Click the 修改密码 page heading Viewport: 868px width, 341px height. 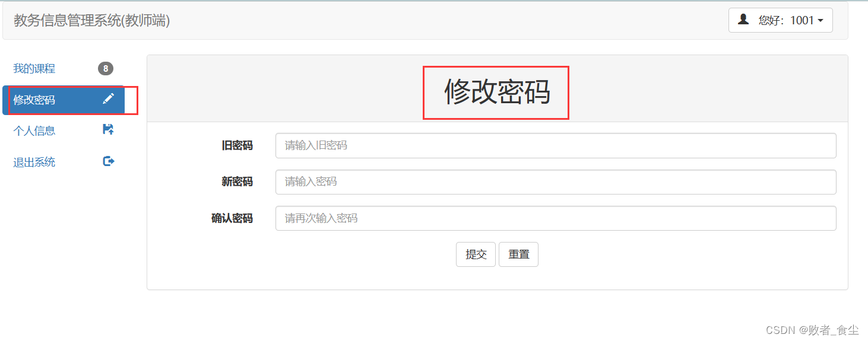[x=497, y=92]
